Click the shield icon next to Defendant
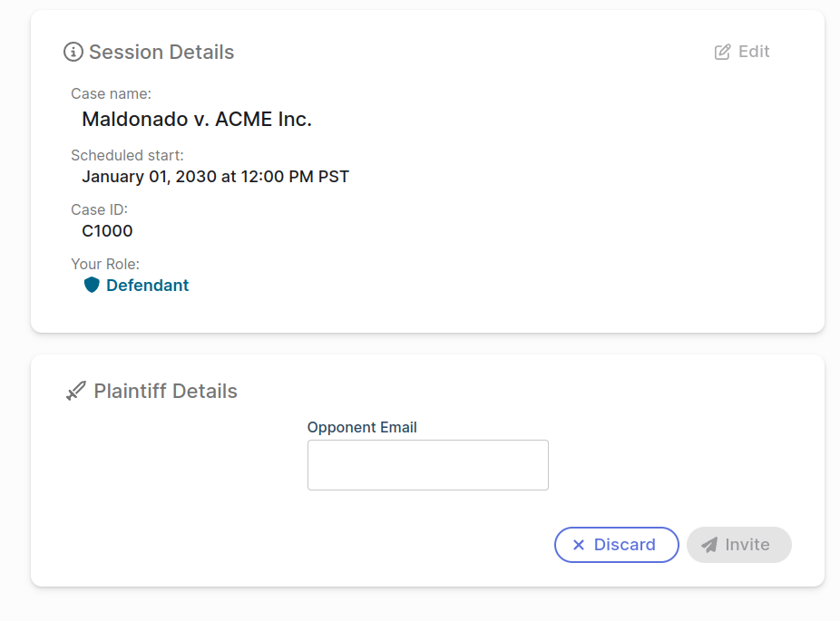This screenshot has height=621, width=840. [x=92, y=285]
